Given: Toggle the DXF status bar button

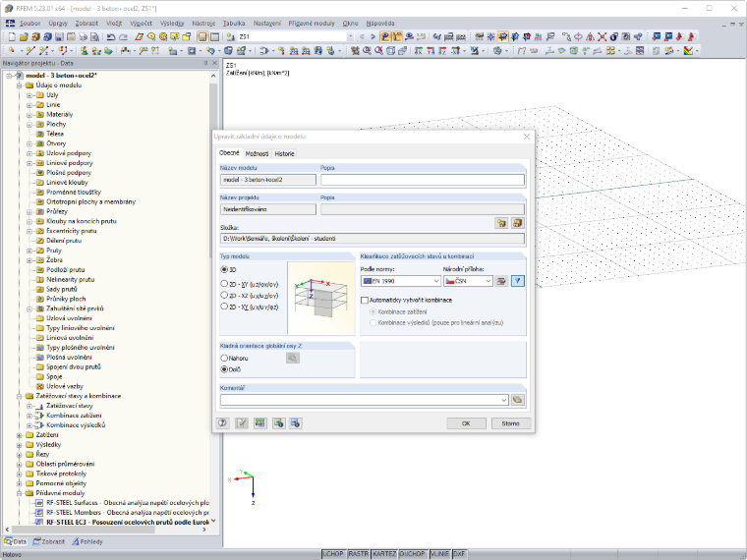Looking at the screenshot, I should (x=459, y=554).
